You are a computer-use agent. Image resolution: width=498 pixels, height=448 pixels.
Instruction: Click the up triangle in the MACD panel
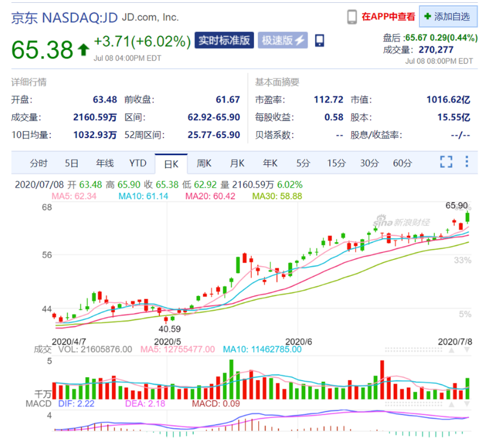pyautogui.click(x=451, y=405)
